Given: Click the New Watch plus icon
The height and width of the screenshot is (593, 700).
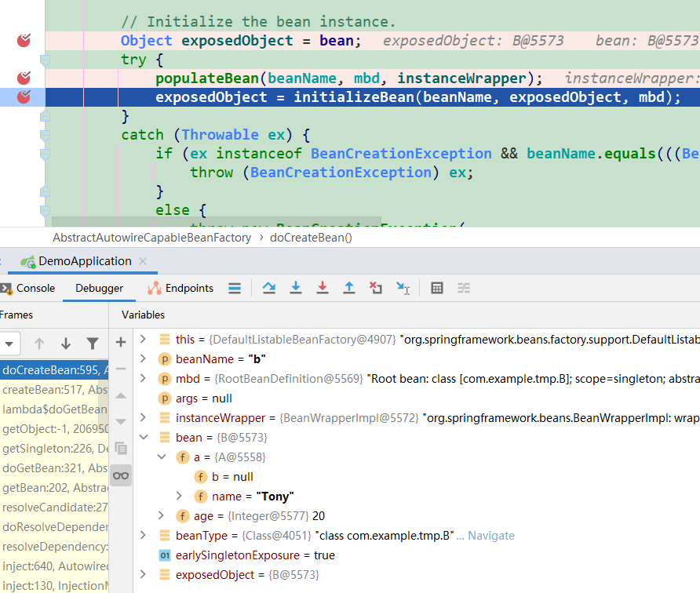Looking at the screenshot, I should tap(121, 343).
